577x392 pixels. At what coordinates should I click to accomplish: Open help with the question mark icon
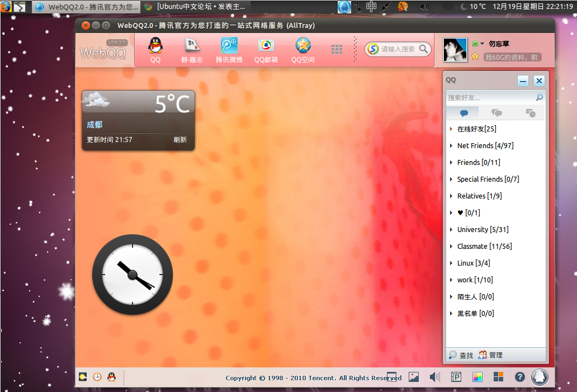[519, 377]
